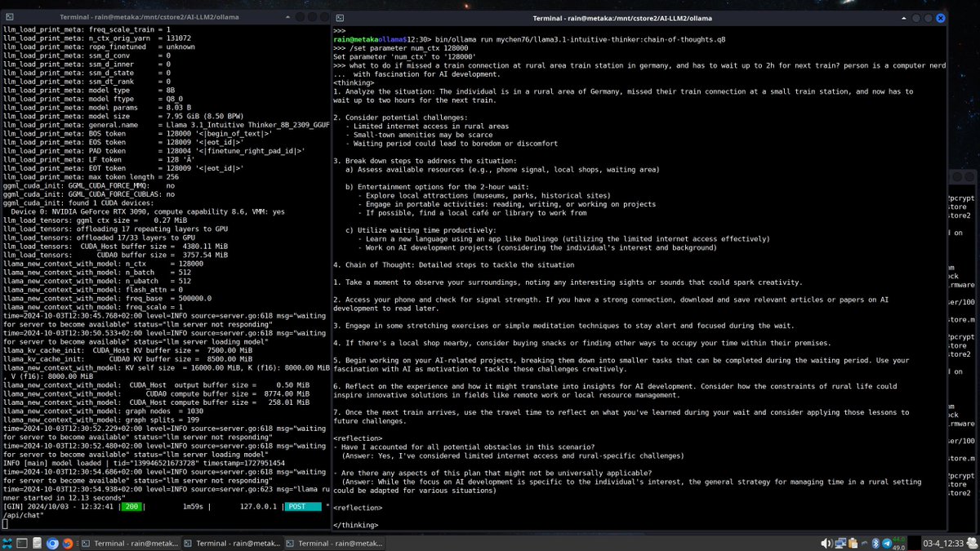
Task: Open the Bluetooth tray icon
Action: tap(875, 543)
